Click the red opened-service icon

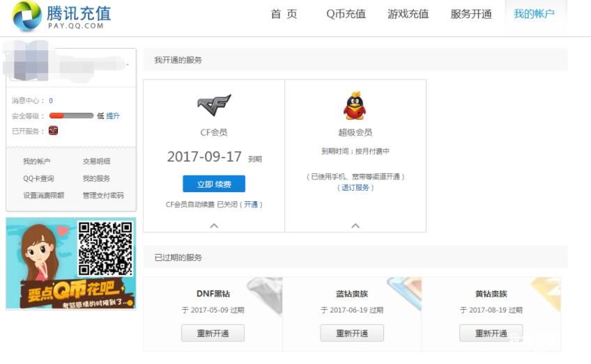click(x=53, y=131)
